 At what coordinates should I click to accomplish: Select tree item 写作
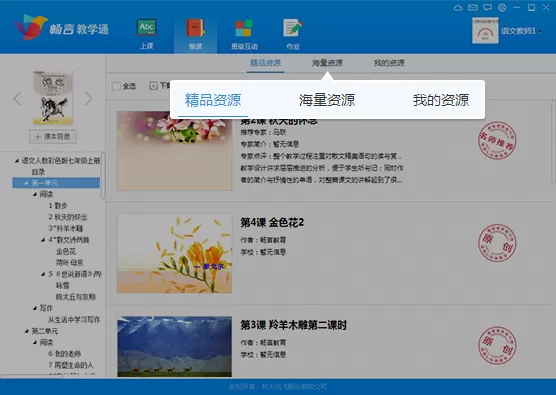46,308
